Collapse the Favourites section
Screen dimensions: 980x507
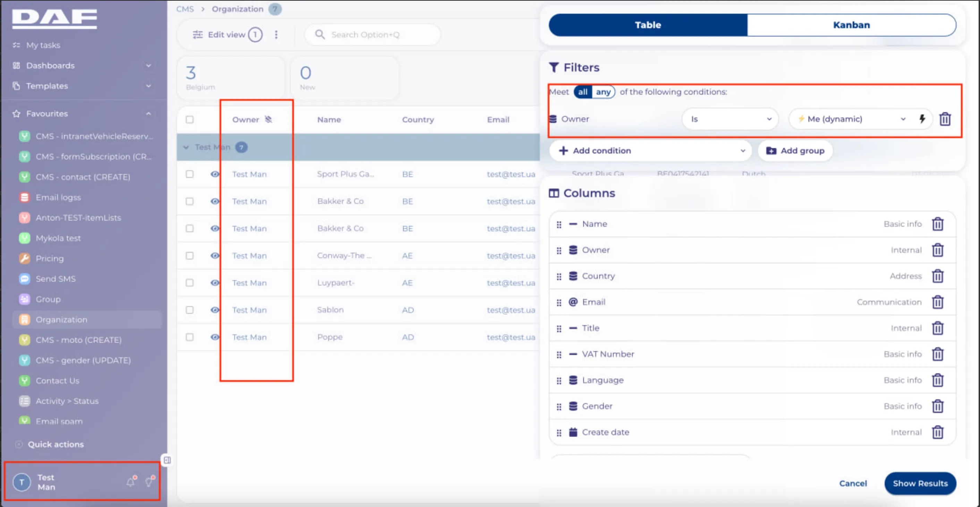(149, 114)
